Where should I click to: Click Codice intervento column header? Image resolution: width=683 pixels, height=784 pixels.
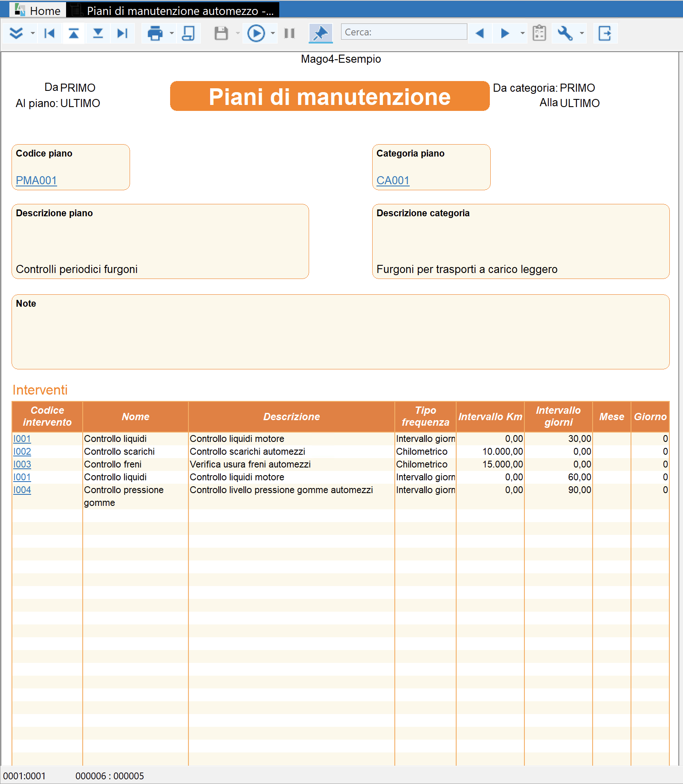pyautogui.click(x=47, y=416)
